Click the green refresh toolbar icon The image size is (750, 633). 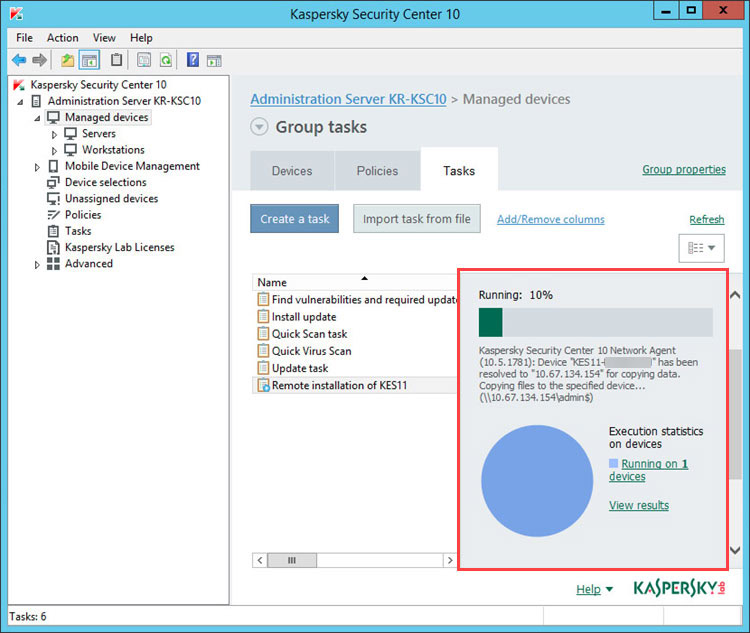[x=165, y=60]
